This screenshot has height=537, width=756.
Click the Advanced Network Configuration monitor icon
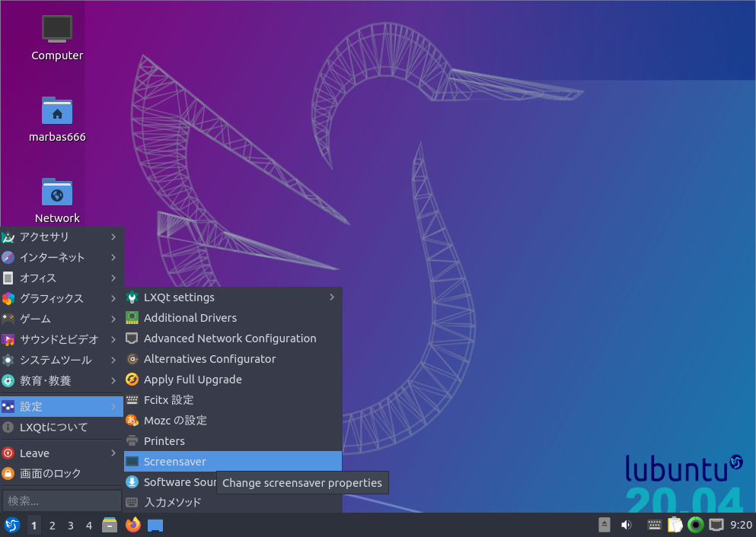pyautogui.click(x=132, y=338)
